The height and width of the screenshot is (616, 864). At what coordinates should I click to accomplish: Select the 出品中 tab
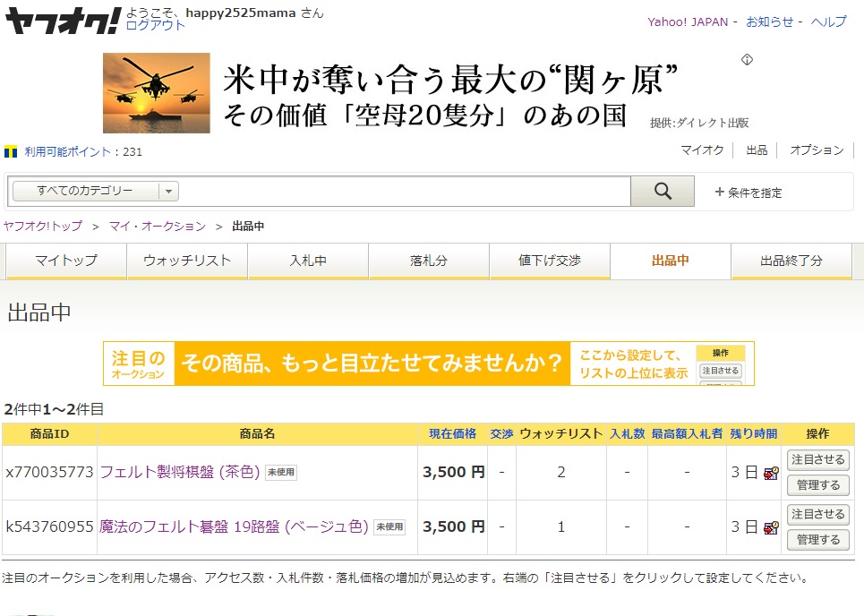pos(671,261)
